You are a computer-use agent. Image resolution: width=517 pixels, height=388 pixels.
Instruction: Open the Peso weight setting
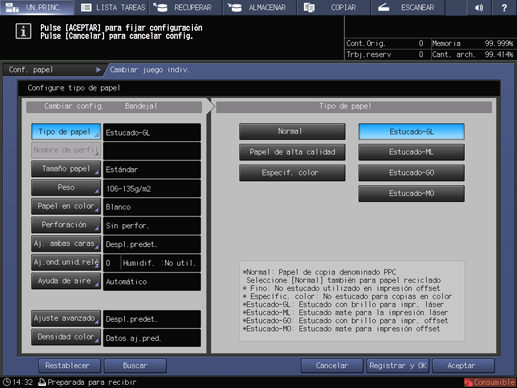(66, 188)
